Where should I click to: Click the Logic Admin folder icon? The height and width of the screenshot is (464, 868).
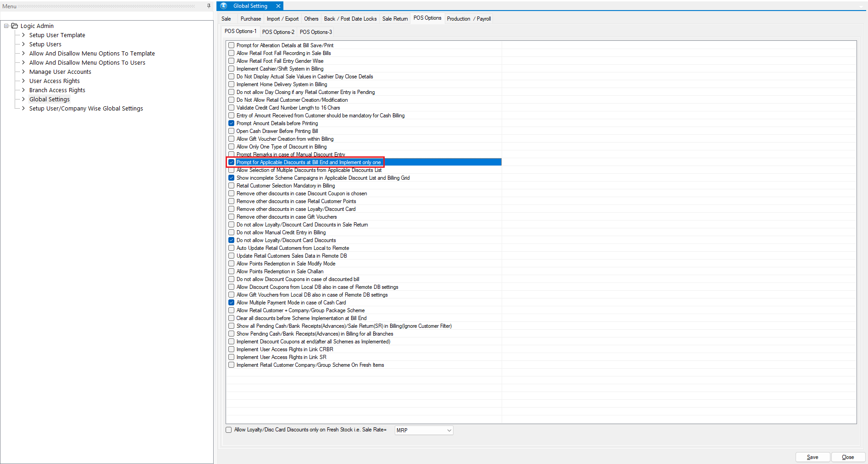point(15,26)
